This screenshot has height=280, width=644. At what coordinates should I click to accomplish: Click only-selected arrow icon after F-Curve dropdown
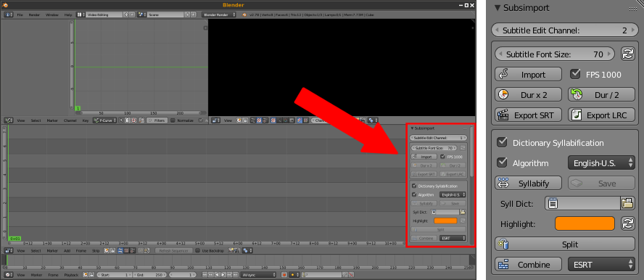coord(121,120)
